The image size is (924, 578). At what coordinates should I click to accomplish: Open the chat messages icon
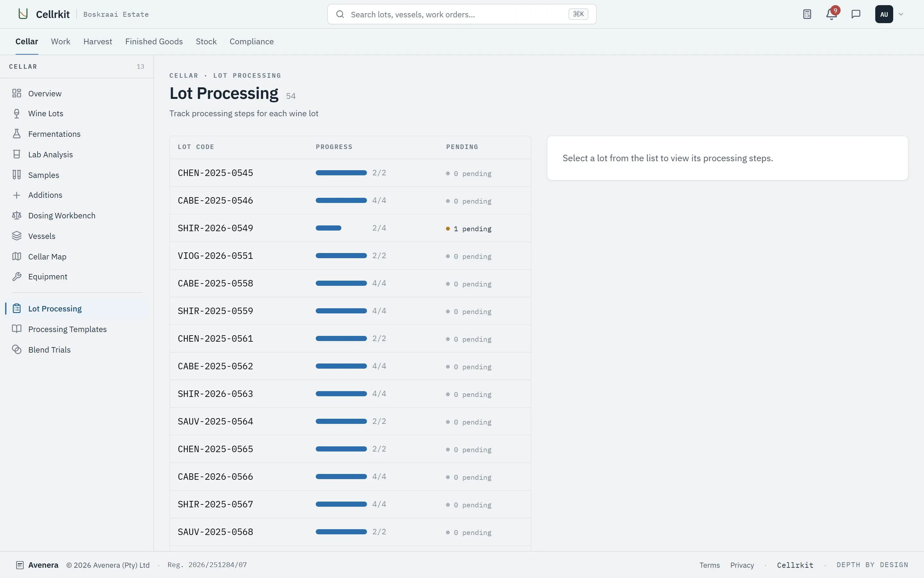[856, 14]
